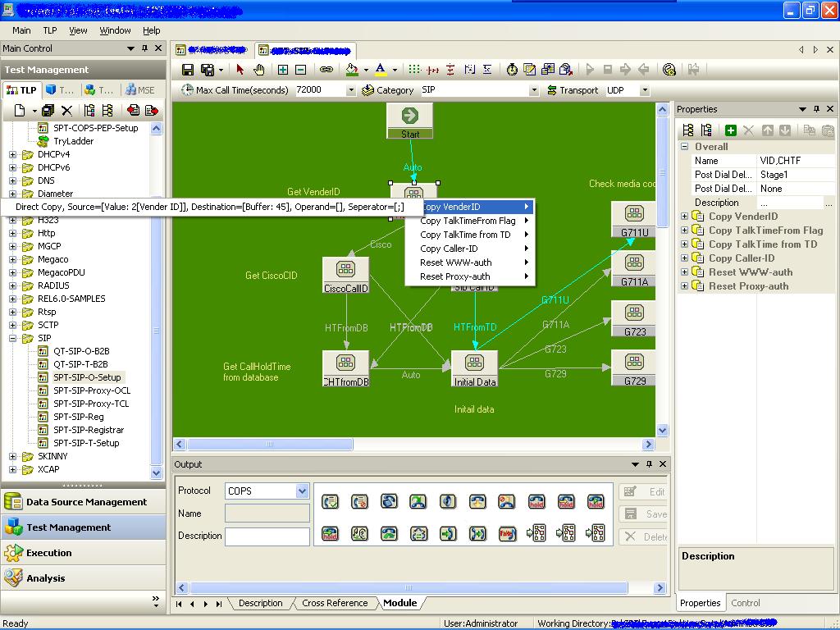This screenshot has width=840, height=630.
Task: Click the Description input field in Output
Action: 267,536
